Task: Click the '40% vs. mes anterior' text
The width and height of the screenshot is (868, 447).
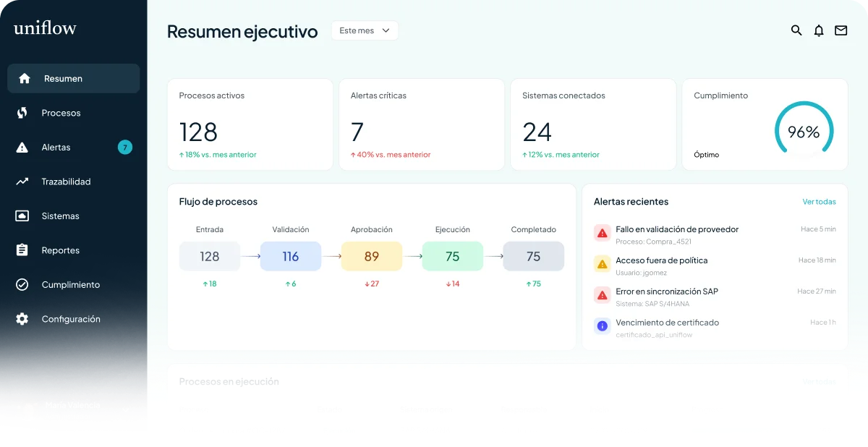Action: [391, 155]
